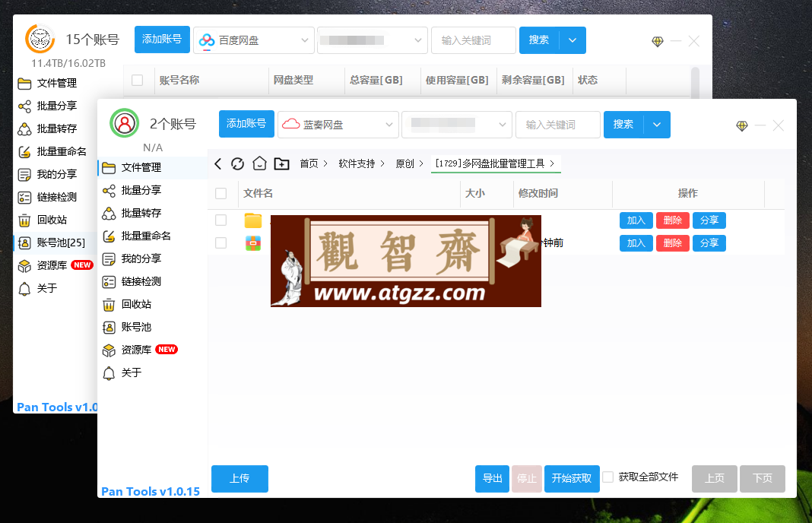This screenshot has height=523, width=812.
Task: Click the 首页 breadcrumb
Action: click(309, 163)
